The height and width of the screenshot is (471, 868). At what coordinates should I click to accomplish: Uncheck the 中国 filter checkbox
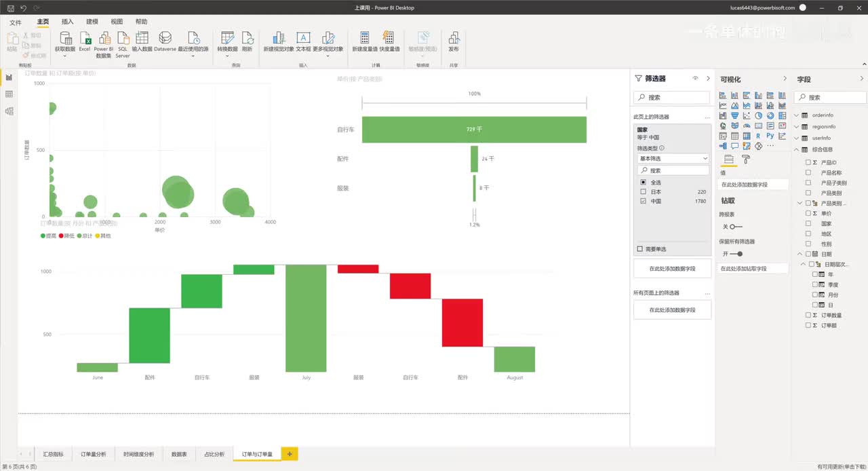pyautogui.click(x=643, y=202)
